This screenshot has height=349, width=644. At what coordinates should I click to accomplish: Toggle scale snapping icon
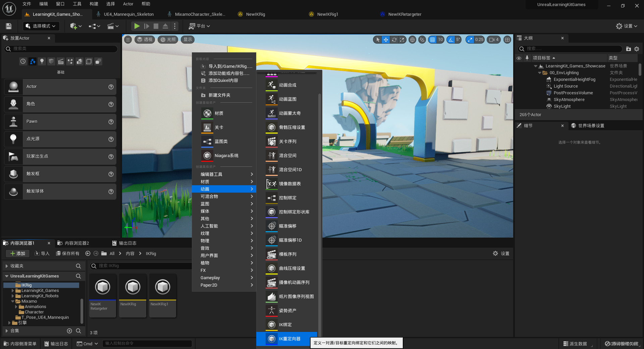(x=470, y=40)
